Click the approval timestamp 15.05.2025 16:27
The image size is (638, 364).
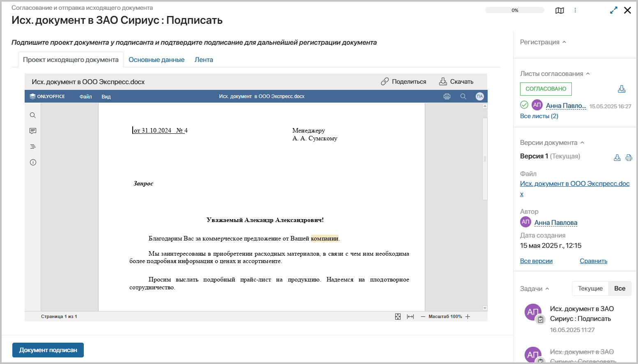point(610,106)
